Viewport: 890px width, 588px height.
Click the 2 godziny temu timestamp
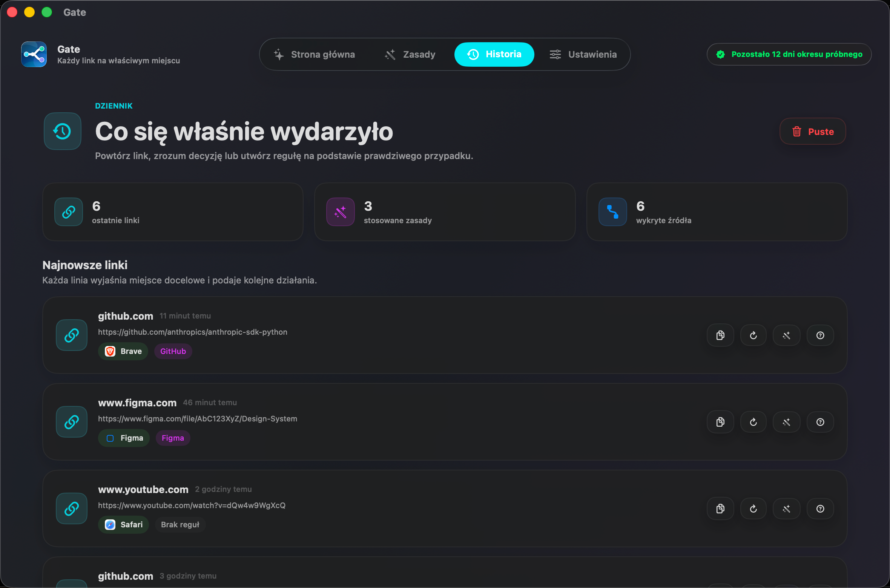tap(223, 489)
